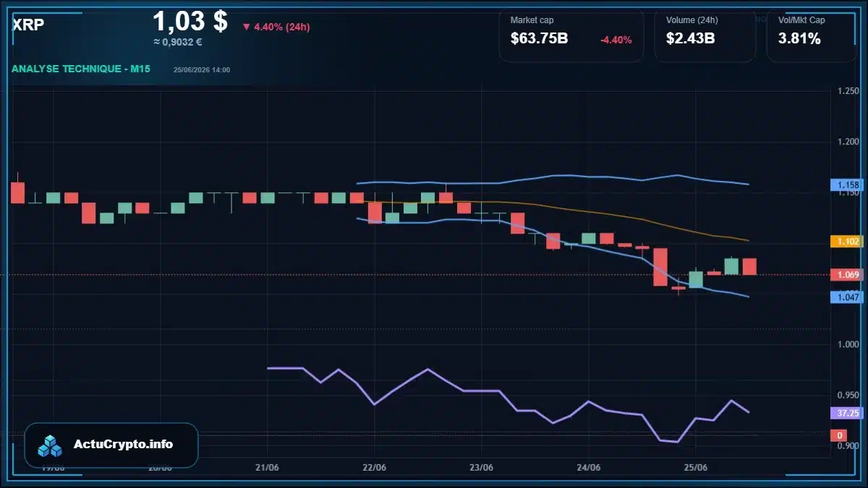Click the 1.158 upper band price tag
The height and width of the screenshot is (488, 868).
[x=847, y=185]
